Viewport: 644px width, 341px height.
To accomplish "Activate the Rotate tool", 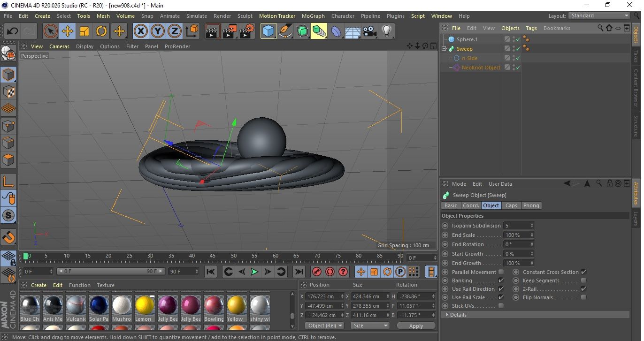I will tap(101, 31).
